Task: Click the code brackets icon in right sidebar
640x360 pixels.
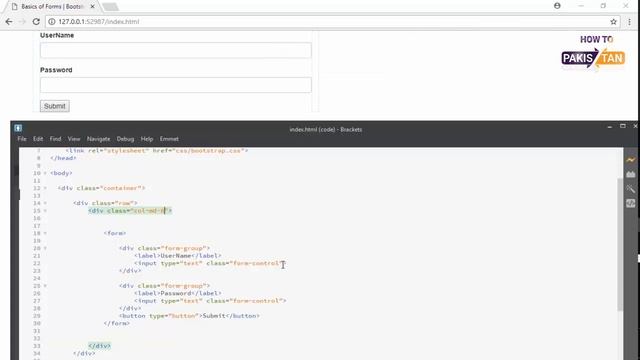Action: [631, 203]
